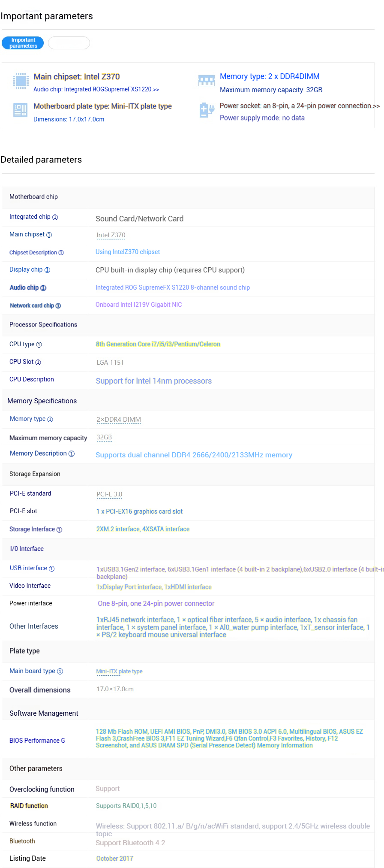
Task: Click the highlighted RAID function label
Action: click(29, 806)
